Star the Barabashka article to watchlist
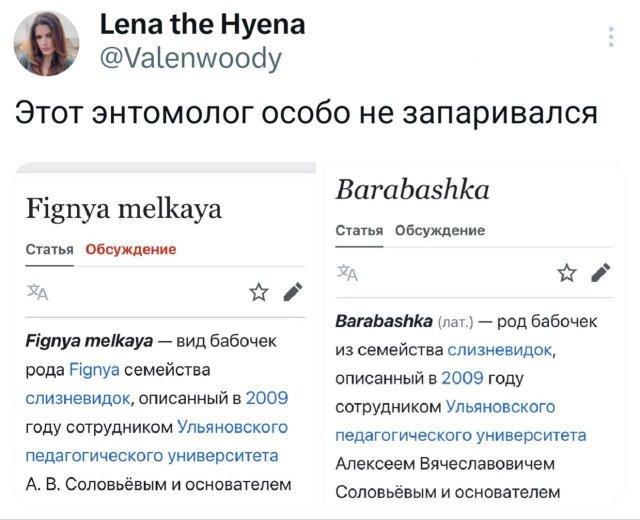 (x=567, y=273)
